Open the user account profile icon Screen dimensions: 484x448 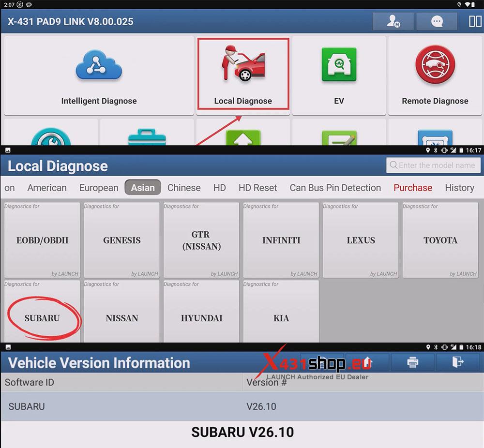393,21
